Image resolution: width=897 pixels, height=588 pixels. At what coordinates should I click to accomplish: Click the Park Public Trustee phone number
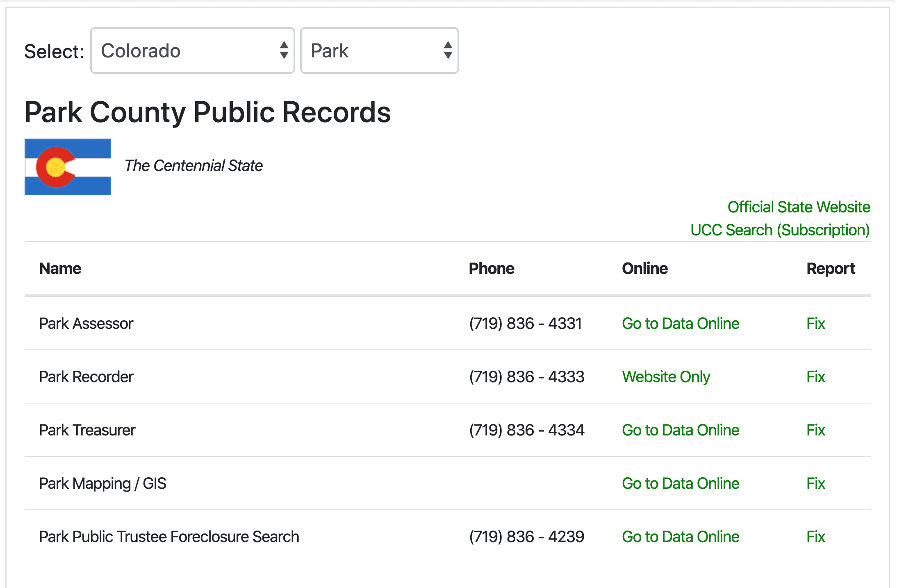[x=526, y=537]
